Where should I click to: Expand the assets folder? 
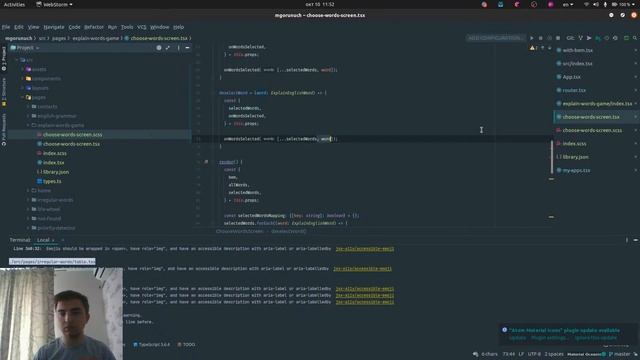tap(23, 69)
